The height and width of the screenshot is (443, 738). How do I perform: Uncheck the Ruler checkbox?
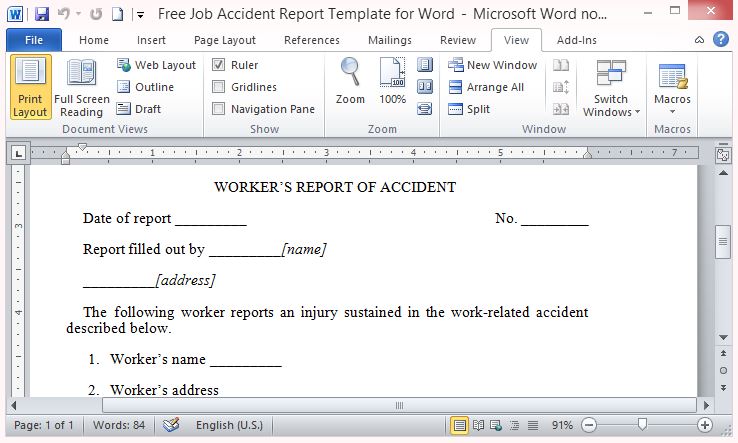(218, 64)
